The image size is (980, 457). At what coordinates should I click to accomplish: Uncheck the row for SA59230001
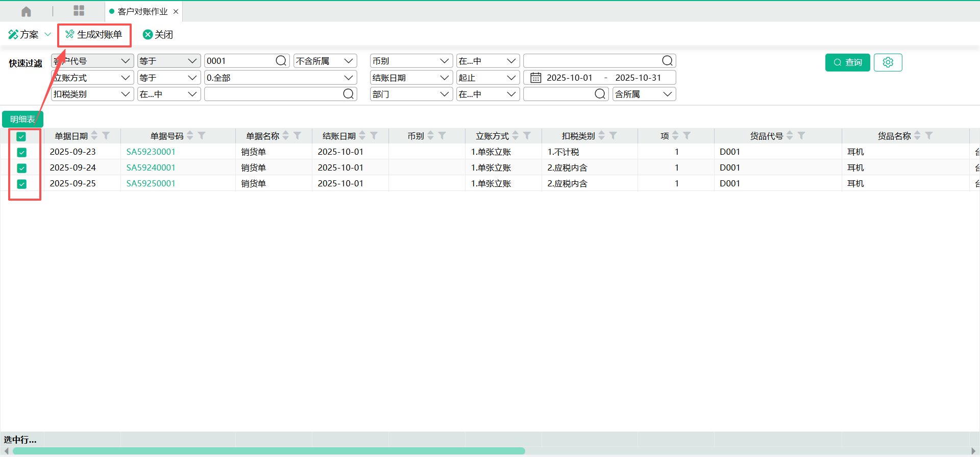[x=21, y=152]
